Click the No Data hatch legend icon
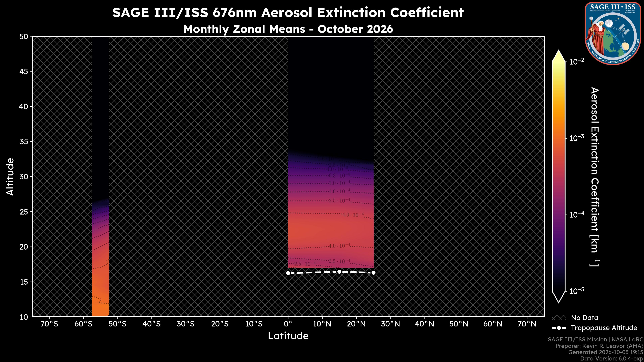 [x=558, y=318]
